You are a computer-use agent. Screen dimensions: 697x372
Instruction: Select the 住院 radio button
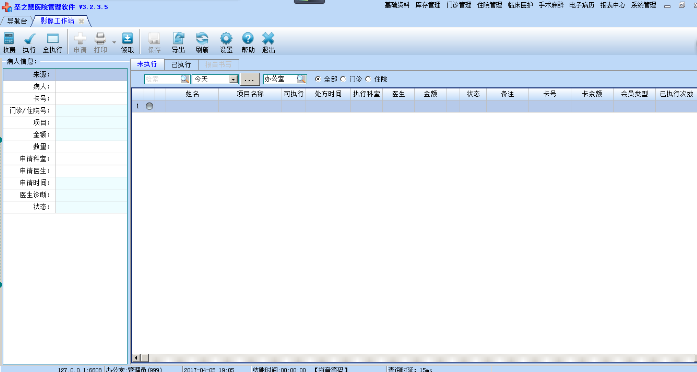click(368, 79)
